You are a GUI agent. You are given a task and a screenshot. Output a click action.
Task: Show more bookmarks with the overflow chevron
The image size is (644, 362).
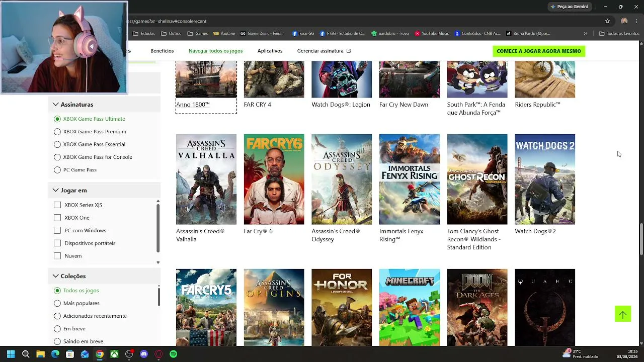pyautogui.click(x=585, y=34)
